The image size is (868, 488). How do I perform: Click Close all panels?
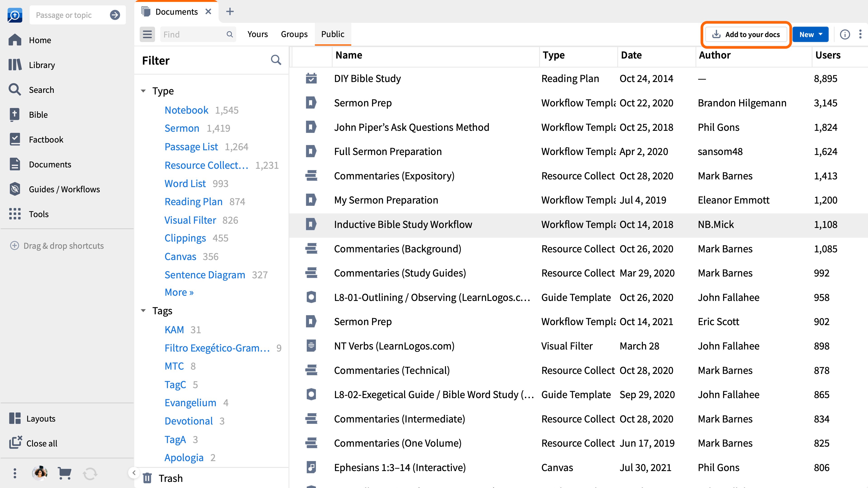pos(33,443)
